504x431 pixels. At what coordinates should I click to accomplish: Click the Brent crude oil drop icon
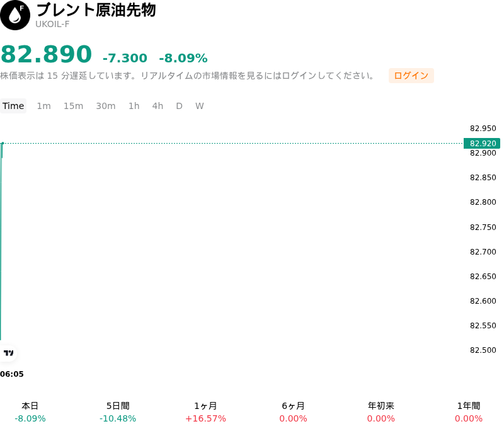[14, 14]
